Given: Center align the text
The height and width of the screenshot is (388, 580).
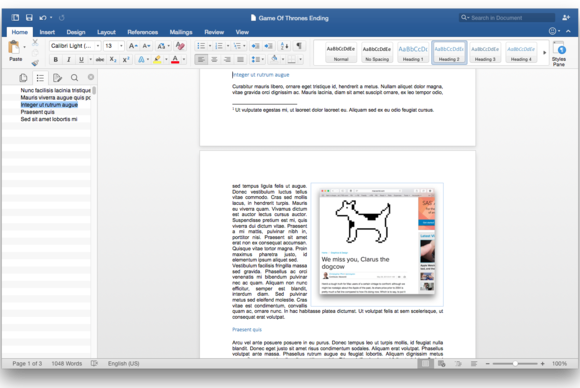Looking at the screenshot, I should coord(214,60).
